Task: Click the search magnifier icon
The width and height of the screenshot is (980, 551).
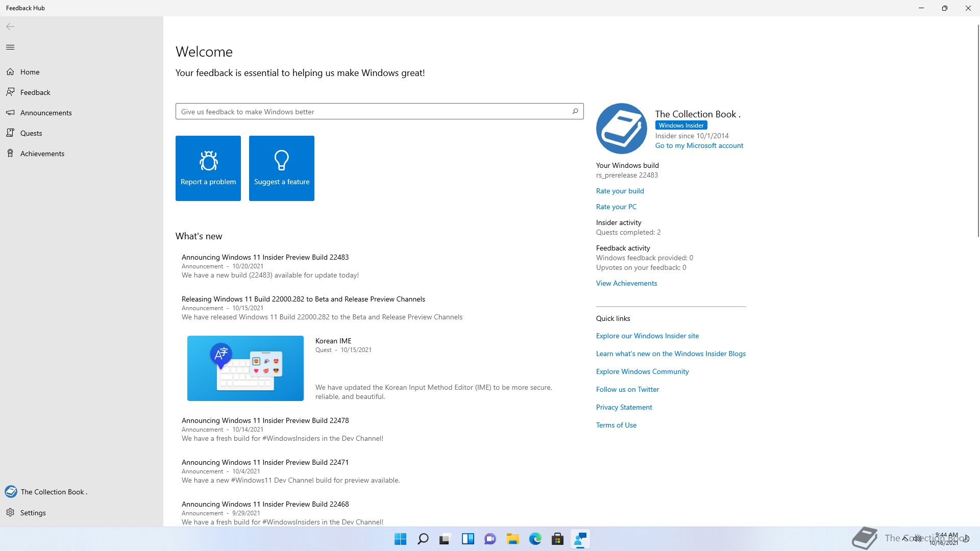Action: 575,111
